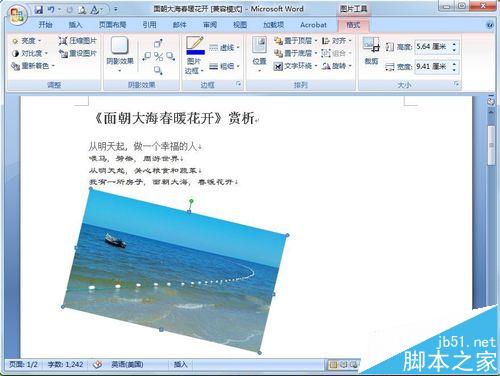The image size is (500, 376).
Task: Switch to 页面布局 Page Layout tab
Action: click(x=112, y=25)
